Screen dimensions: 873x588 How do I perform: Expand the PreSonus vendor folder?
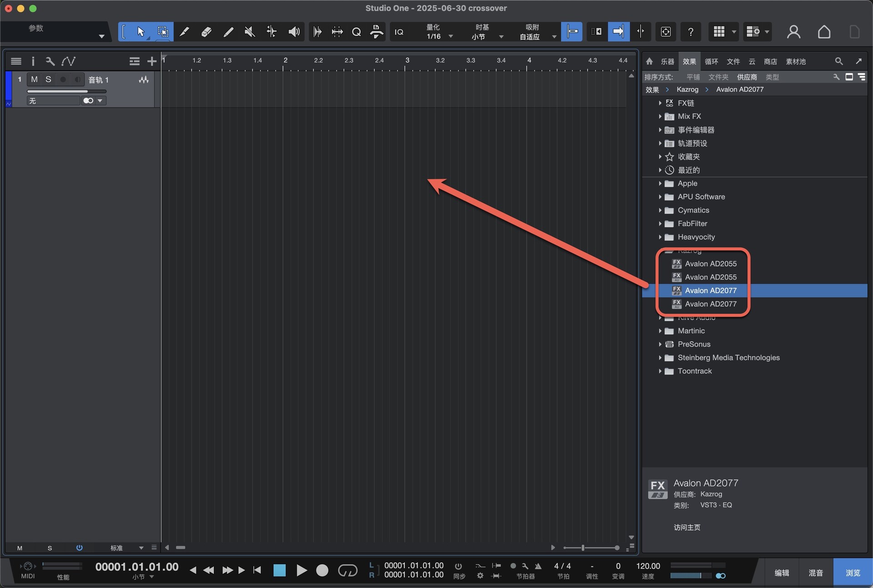660,344
